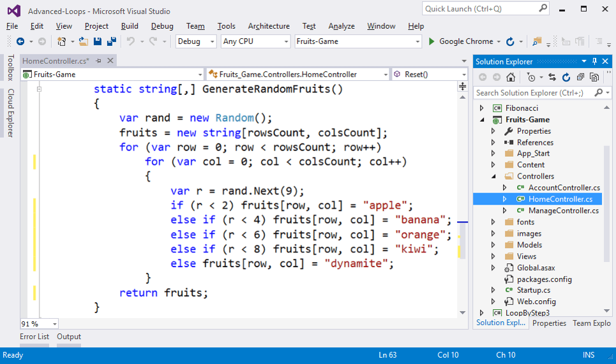Close the HomeController.cs tab
Viewport: 616px width, 364px height.
coord(110,61)
